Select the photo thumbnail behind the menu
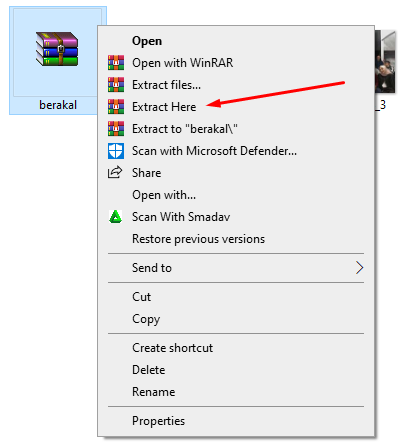 click(385, 62)
